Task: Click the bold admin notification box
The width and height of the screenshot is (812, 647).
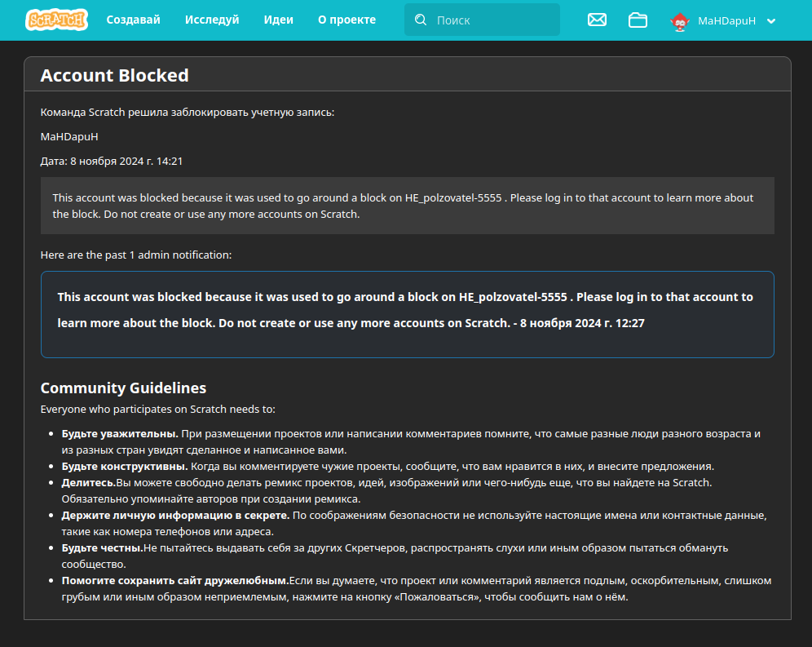Action: click(407, 314)
